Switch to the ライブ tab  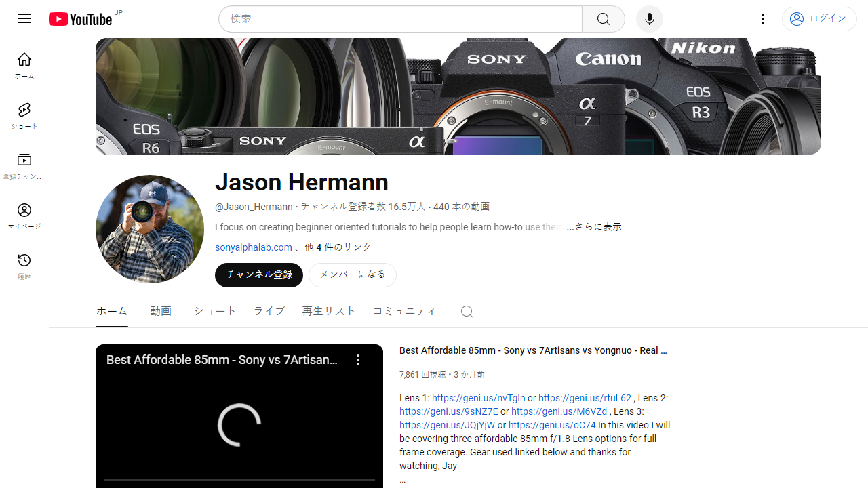click(x=269, y=311)
